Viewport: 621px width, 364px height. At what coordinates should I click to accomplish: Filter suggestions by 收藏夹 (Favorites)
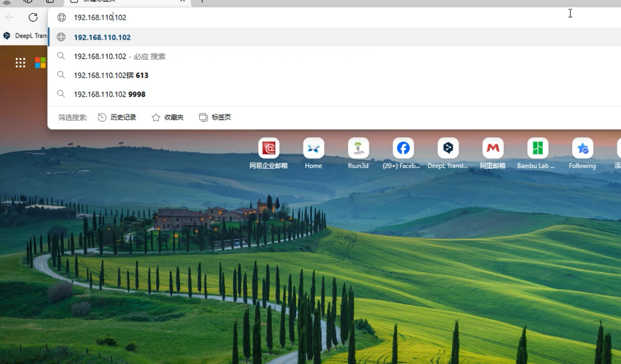[x=167, y=117]
